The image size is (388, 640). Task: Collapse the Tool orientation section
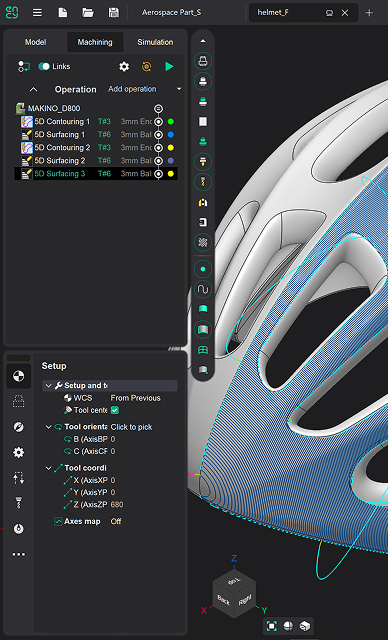pos(49,427)
